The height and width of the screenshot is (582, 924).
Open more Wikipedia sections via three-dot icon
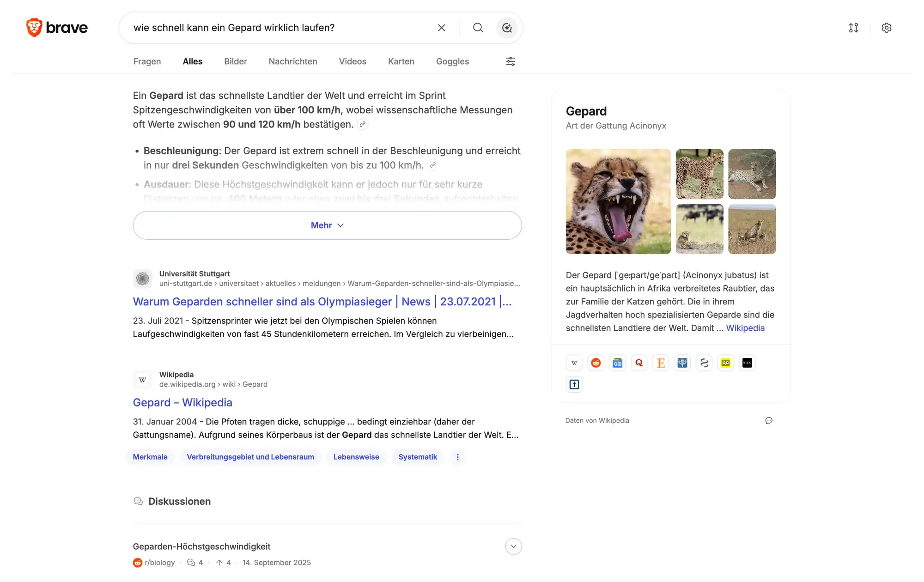coord(458,457)
